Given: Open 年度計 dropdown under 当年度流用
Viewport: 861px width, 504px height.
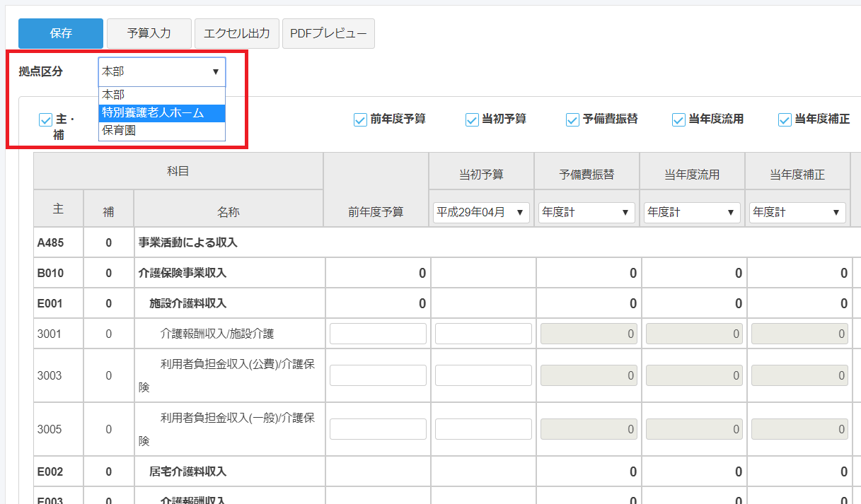Looking at the screenshot, I should click(692, 212).
